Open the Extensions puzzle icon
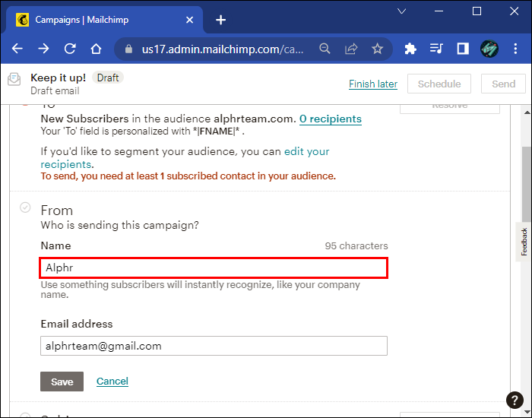Image resolution: width=532 pixels, height=418 pixels. point(410,49)
